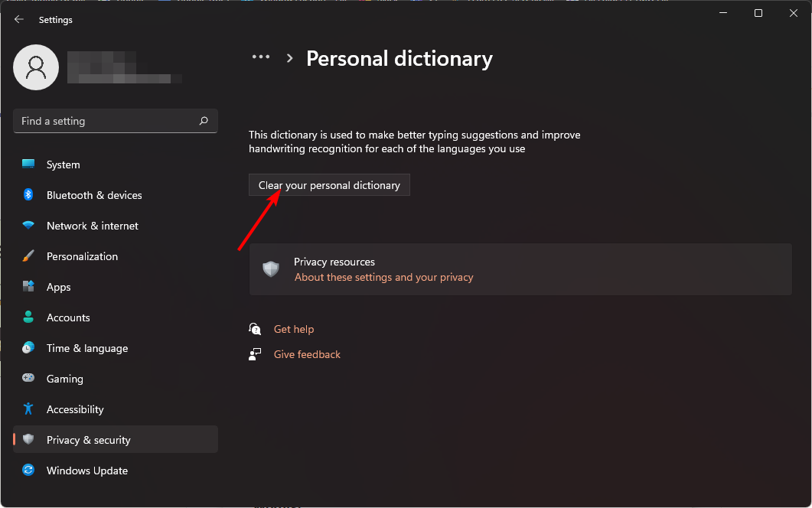The image size is (812, 508).
Task: Click the breadcrumb chevron separator
Action: [289, 57]
